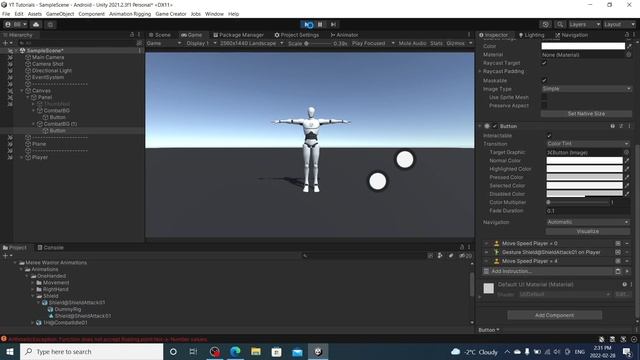This screenshot has width=640, height=360.
Task: Lock the Inspector panel
Action: click(x=627, y=35)
